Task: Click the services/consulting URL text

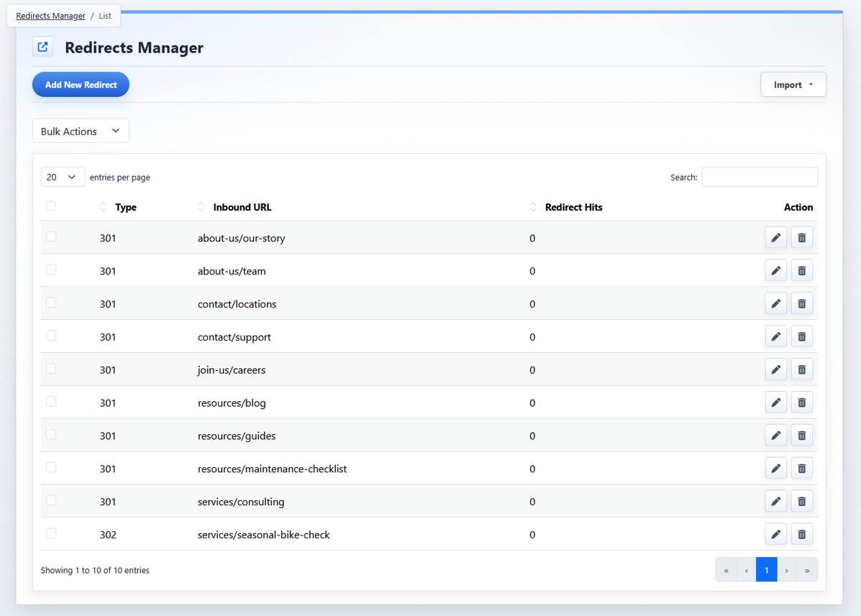Action: (241, 502)
